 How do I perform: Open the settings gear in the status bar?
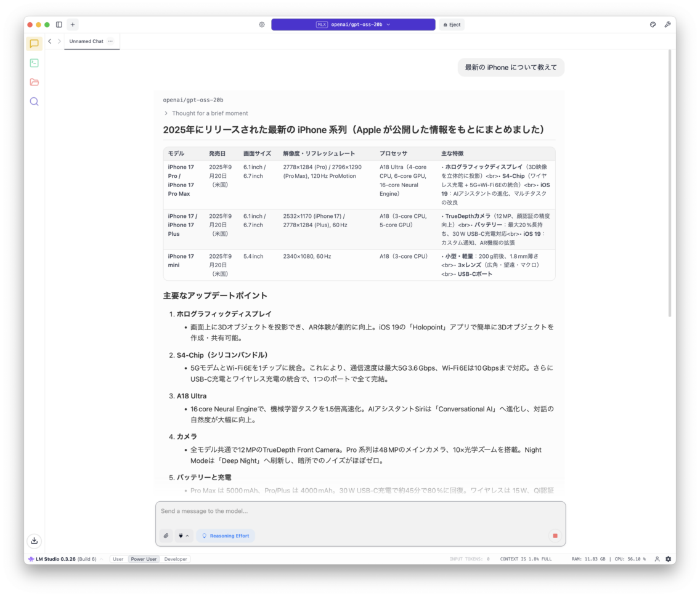669,559
